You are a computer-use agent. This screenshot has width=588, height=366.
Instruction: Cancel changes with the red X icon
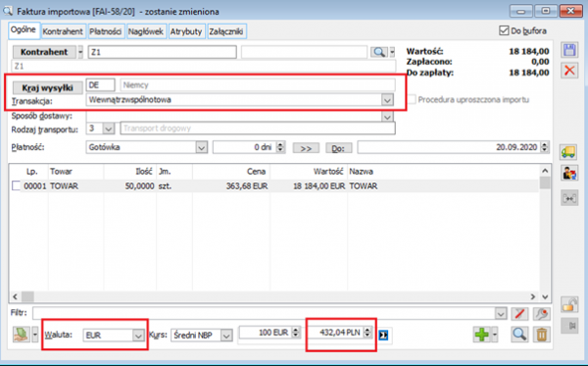tap(569, 70)
